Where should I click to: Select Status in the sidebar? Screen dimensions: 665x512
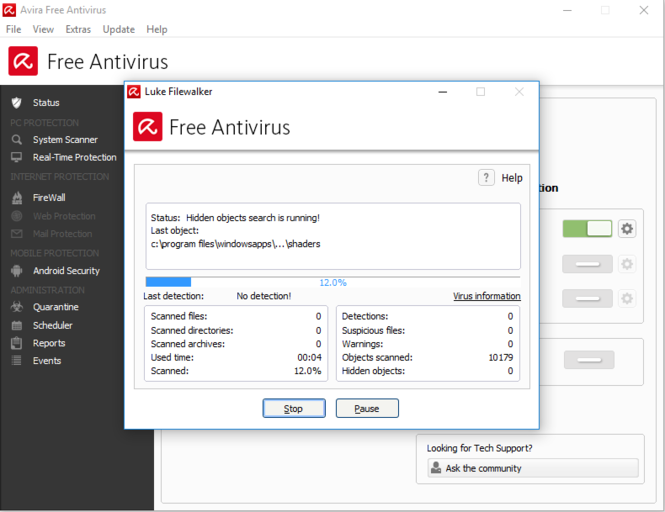coord(46,103)
